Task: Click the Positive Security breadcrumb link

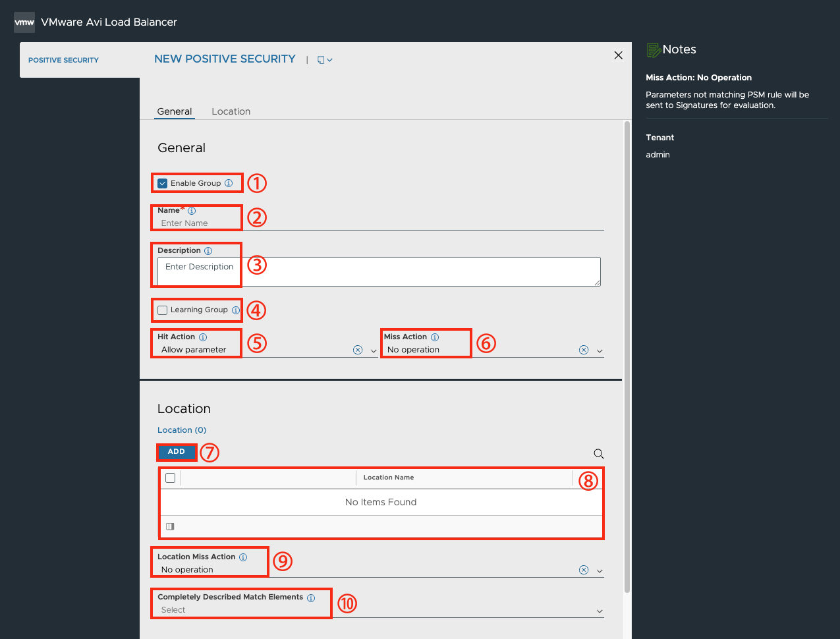Action: [63, 60]
